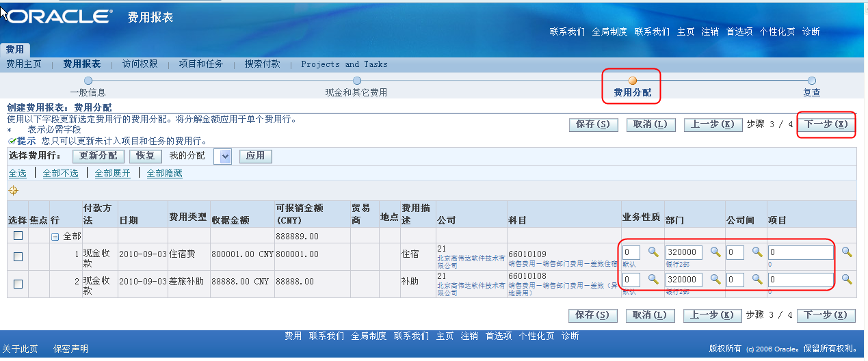Click the 全选 link
Image resolution: width=868 pixels, height=361 pixels.
click(17, 174)
